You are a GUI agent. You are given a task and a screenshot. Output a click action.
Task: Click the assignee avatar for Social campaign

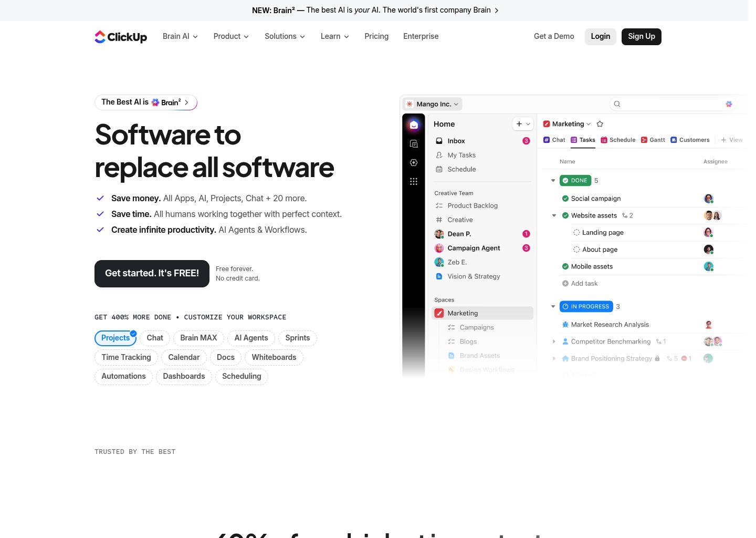[x=709, y=199]
